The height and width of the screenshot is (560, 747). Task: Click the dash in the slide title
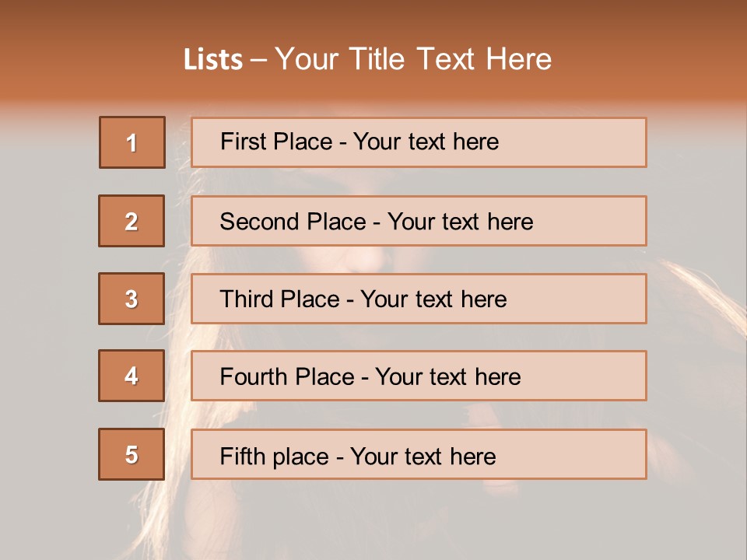(x=259, y=60)
